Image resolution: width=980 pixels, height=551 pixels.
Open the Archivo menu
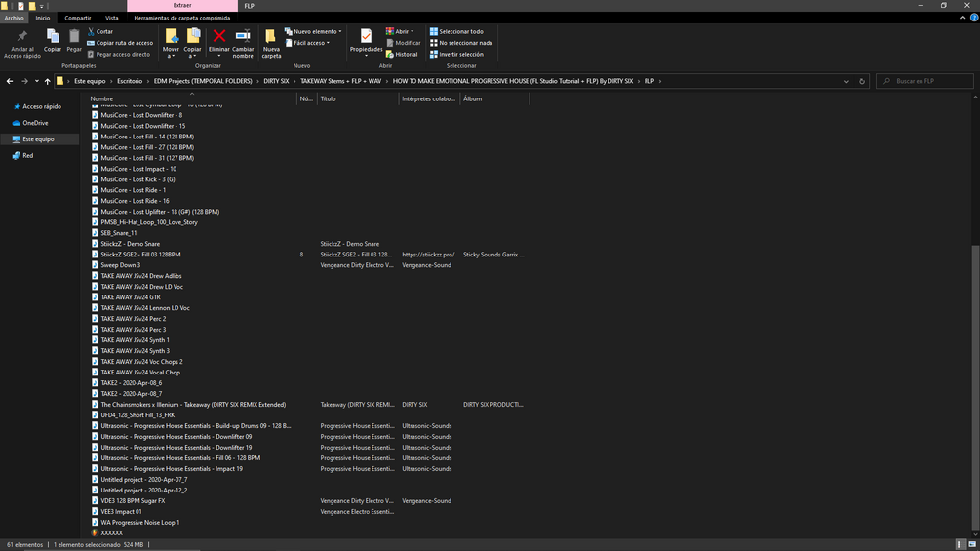[14, 18]
